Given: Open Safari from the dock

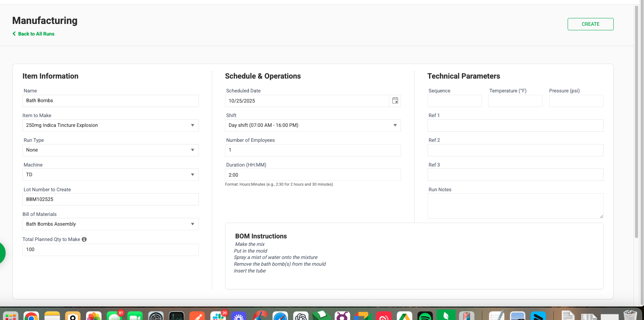Looking at the screenshot, I should tap(280, 317).
